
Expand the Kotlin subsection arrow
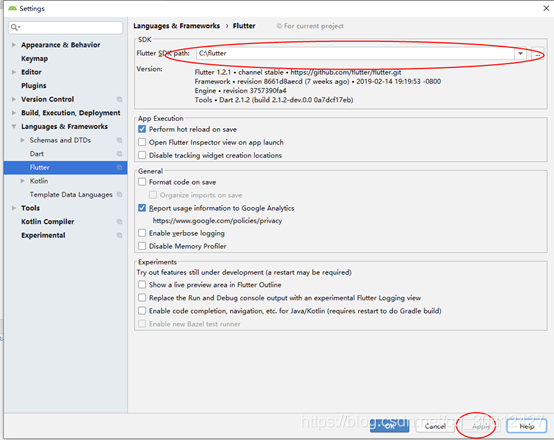tap(23, 181)
